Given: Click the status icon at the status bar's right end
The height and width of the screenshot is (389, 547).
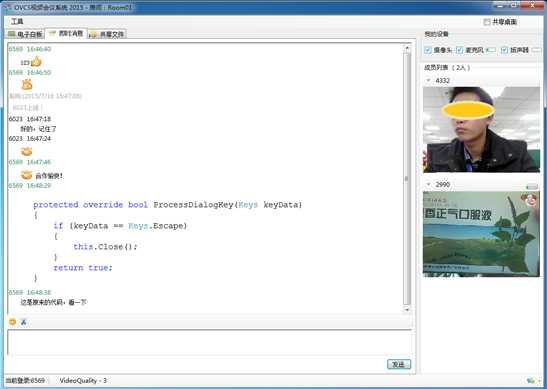Looking at the screenshot, I should [x=531, y=380].
